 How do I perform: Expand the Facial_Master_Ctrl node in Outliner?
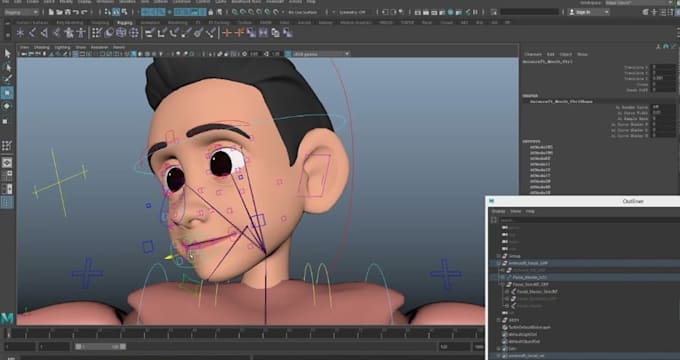pos(503,277)
